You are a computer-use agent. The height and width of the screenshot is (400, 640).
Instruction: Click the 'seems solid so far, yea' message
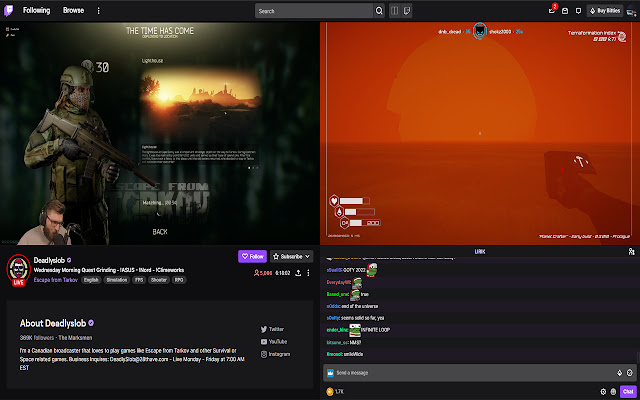362,318
